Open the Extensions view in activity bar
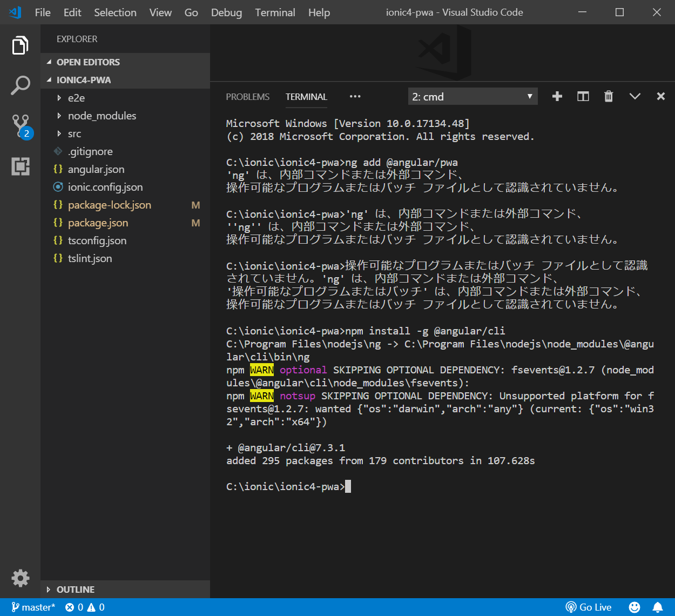Screen dimensions: 675x616 click(x=20, y=166)
